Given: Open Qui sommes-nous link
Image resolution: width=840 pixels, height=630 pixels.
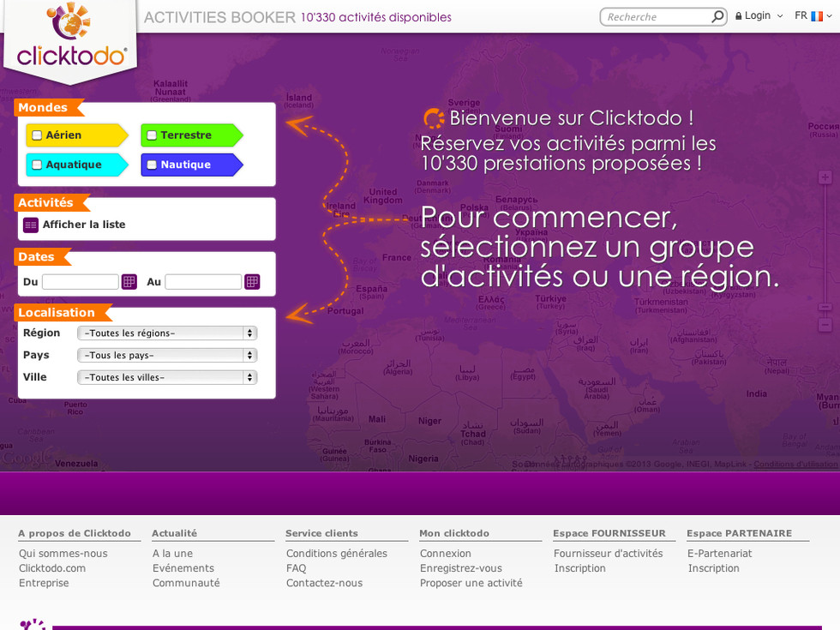Looking at the screenshot, I should pos(63,554).
